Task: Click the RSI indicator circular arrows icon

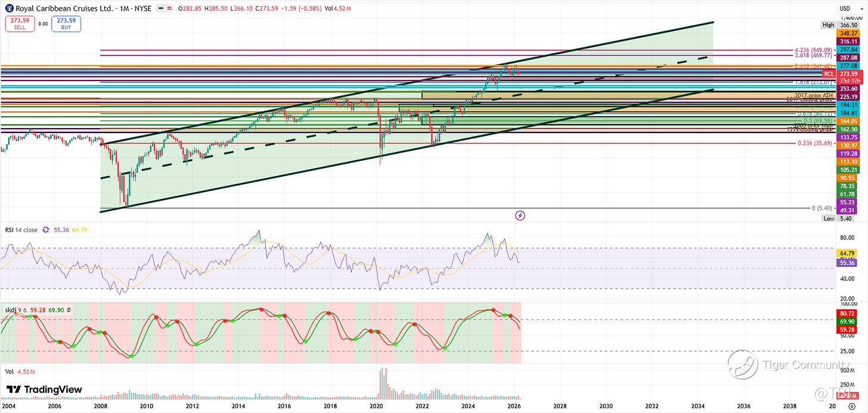Action: 46,229
